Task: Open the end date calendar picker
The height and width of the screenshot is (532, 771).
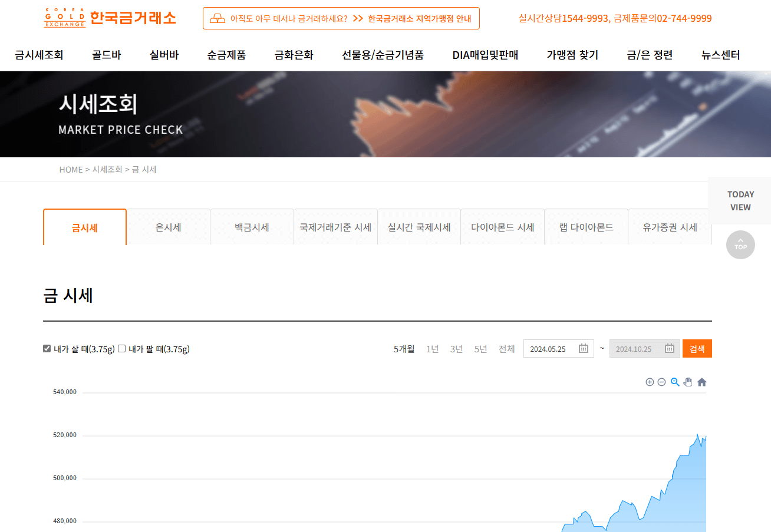Action: pos(670,348)
